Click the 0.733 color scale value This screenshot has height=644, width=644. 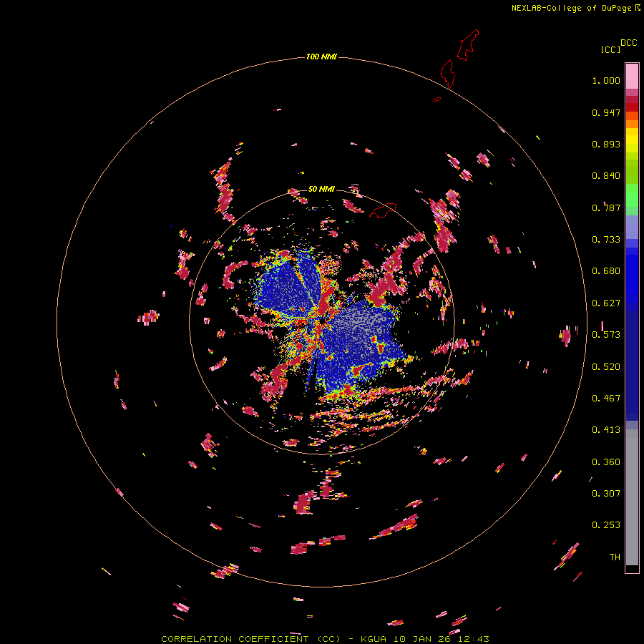point(606,240)
